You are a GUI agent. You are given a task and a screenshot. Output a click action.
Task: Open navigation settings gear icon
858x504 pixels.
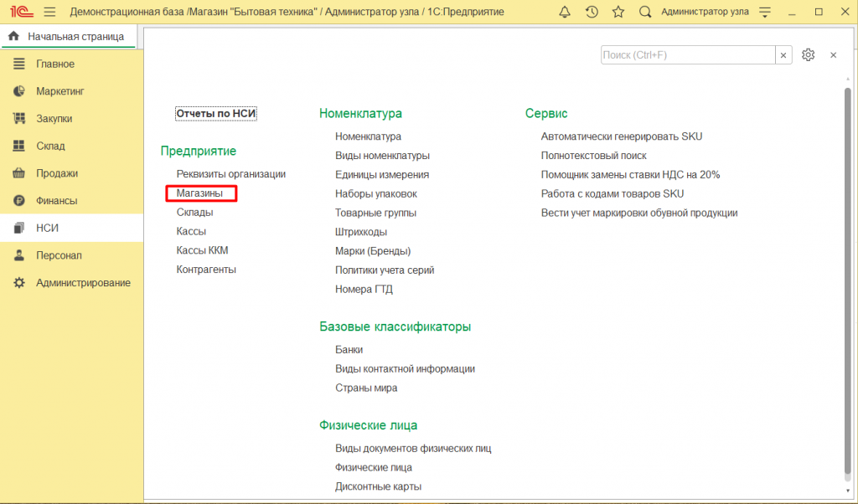tap(808, 55)
